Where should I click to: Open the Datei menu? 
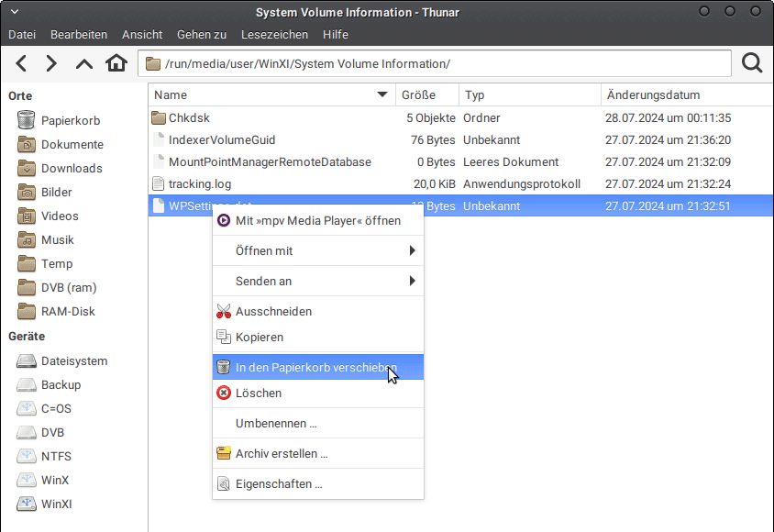click(22, 35)
